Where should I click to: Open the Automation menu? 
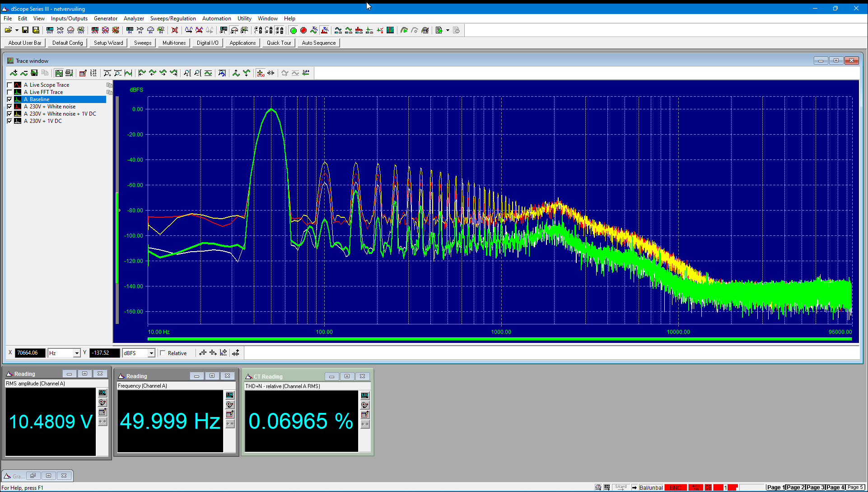(x=216, y=19)
